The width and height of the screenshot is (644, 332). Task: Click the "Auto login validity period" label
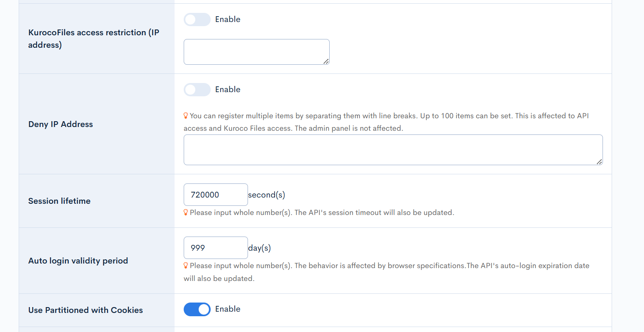point(78,261)
